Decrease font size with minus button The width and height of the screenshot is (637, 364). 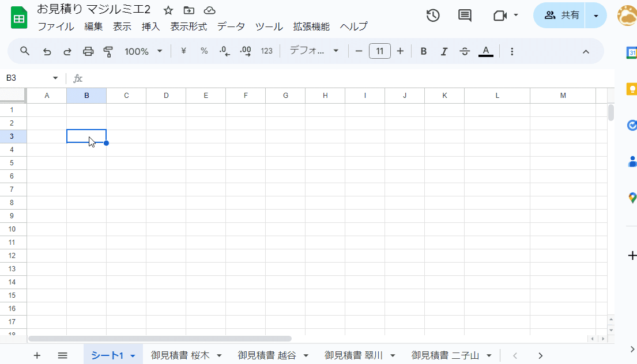pyautogui.click(x=359, y=51)
